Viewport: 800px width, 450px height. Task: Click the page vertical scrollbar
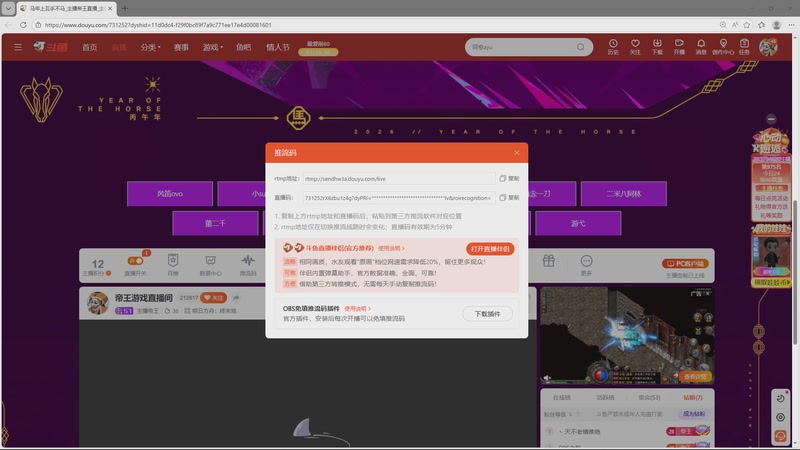(795, 272)
